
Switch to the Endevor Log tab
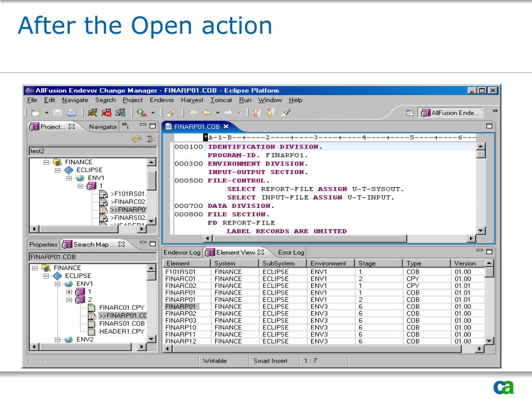(182, 252)
